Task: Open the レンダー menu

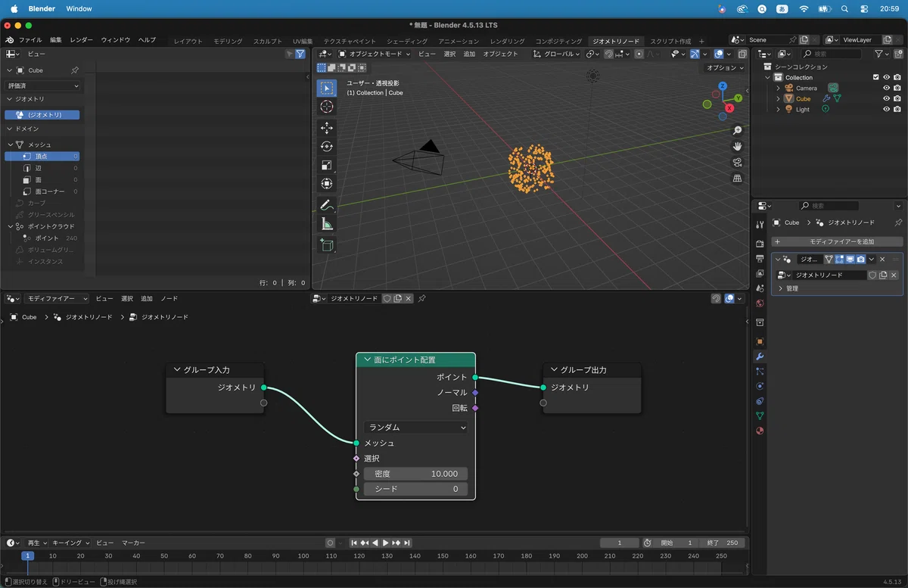Action: pos(82,40)
